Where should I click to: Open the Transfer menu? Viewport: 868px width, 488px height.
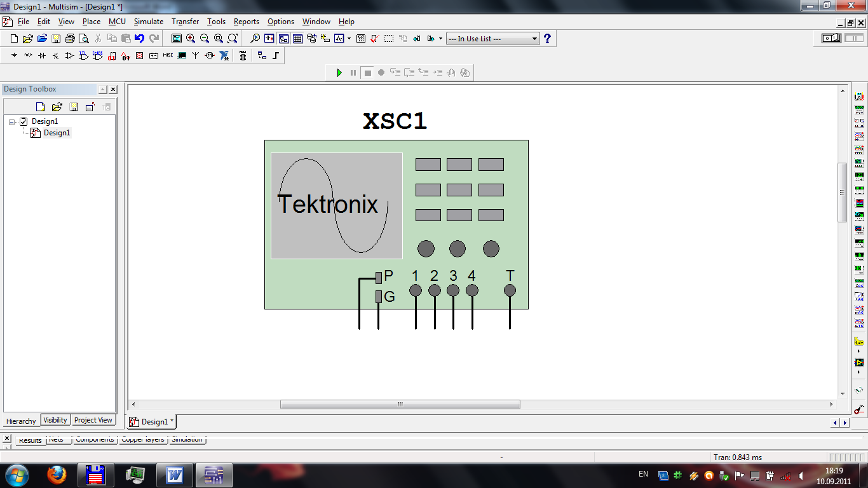coord(186,22)
